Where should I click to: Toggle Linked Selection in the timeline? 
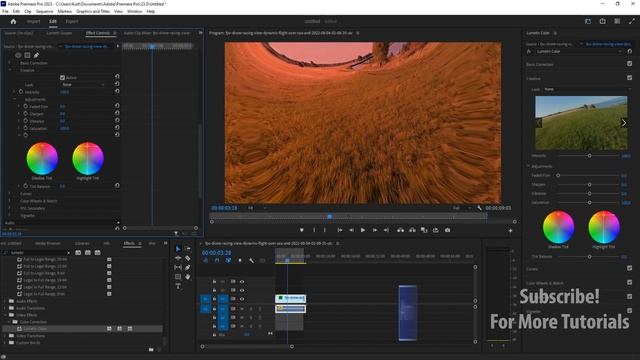[228, 260]
